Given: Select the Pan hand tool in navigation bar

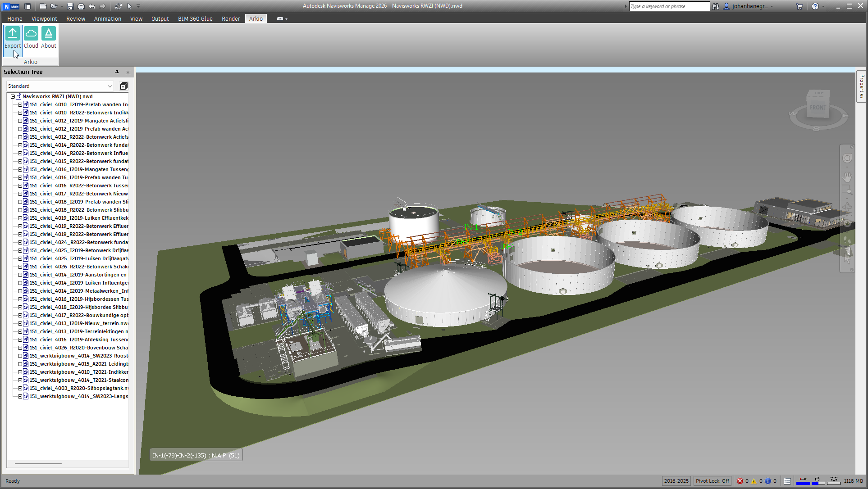Looking at the screenshot, I should click(x=847, y=177).
